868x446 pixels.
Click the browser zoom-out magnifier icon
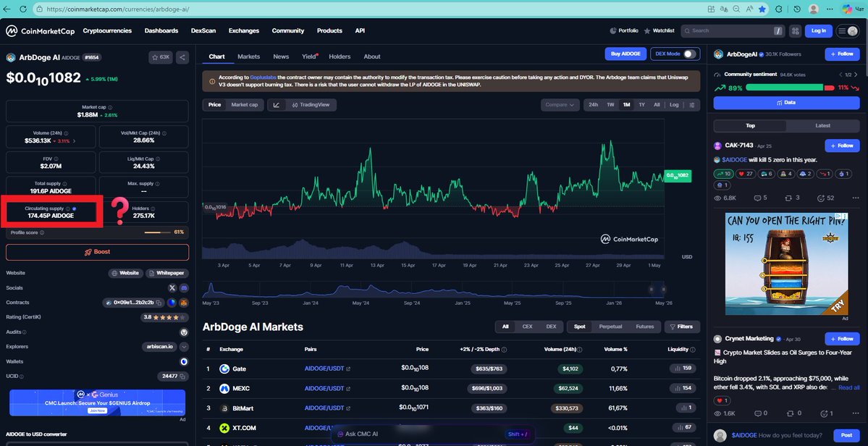tap(737, 9)
